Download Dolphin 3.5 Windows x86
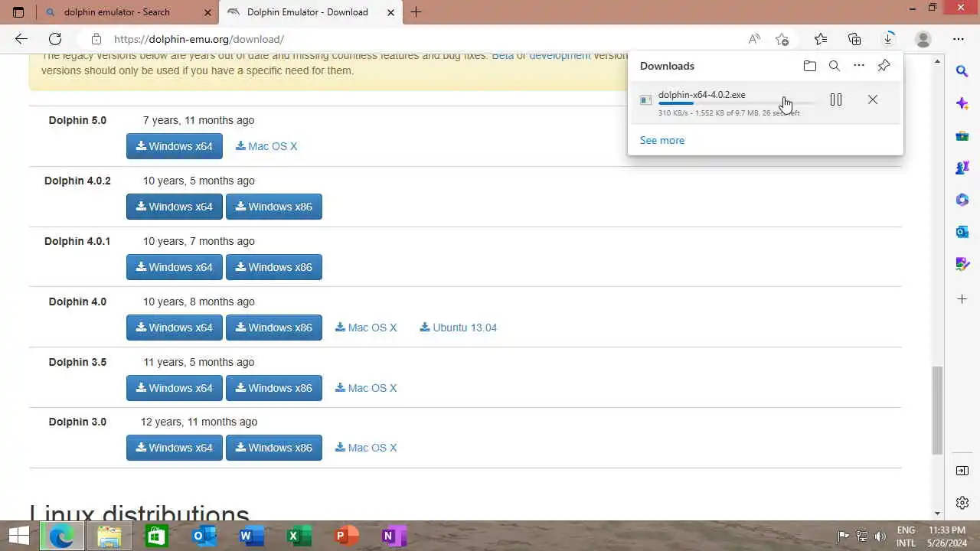Image resolution: width=980 pixels, height=551 pixels. [274, 388]
